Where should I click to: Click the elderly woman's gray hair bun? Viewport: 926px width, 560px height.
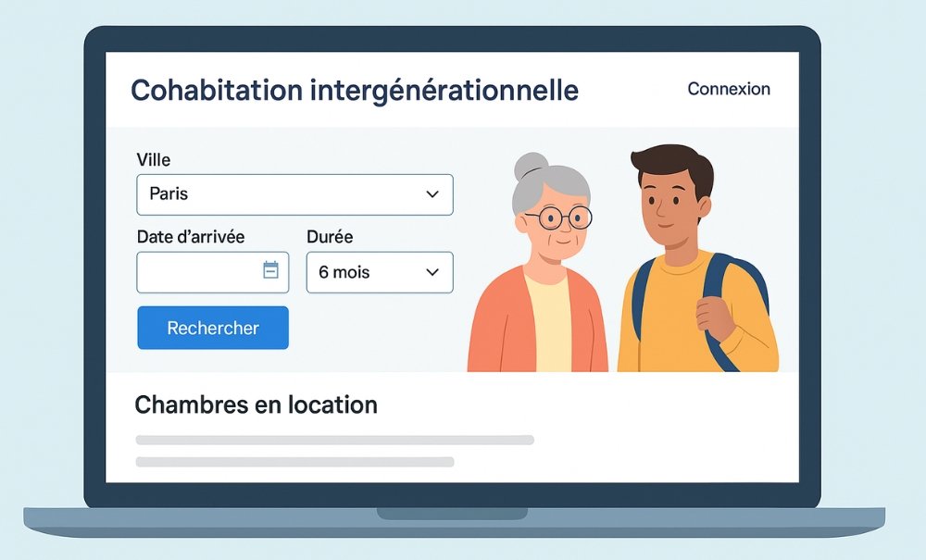[x=532, y=166]
